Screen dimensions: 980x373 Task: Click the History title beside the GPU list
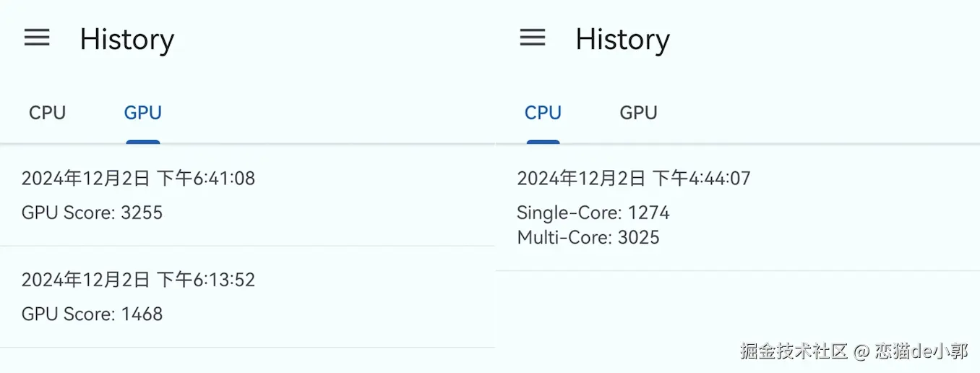(126, 39)
